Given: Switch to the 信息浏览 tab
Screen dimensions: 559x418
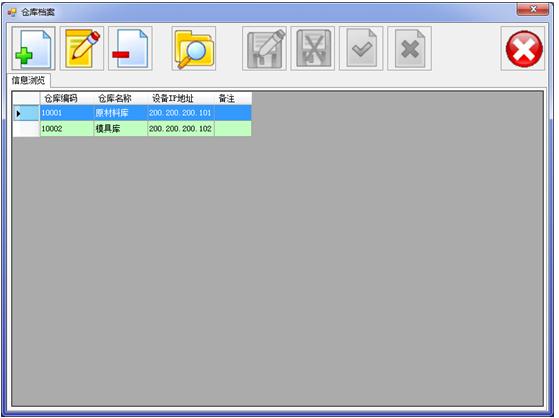Looking at the screenshot, I should point(29,80).
